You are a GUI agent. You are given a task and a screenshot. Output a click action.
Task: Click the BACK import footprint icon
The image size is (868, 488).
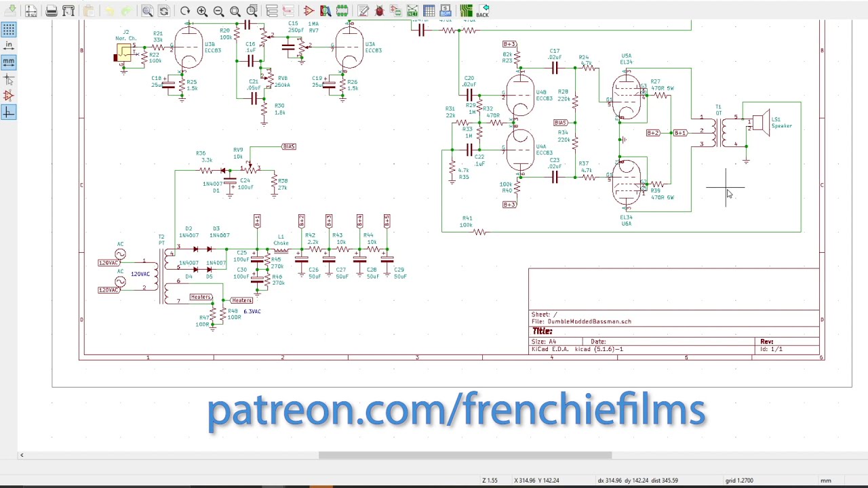[483, 11]
